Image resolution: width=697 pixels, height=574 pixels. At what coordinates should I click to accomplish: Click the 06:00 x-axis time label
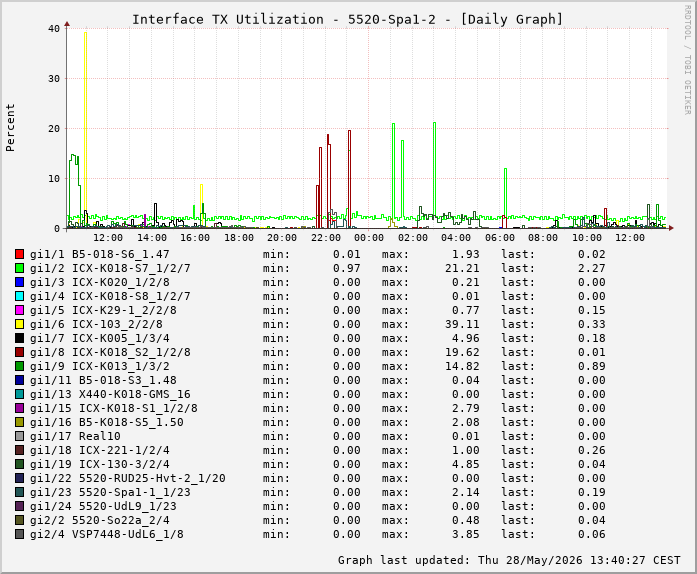[x=500, y=238]
